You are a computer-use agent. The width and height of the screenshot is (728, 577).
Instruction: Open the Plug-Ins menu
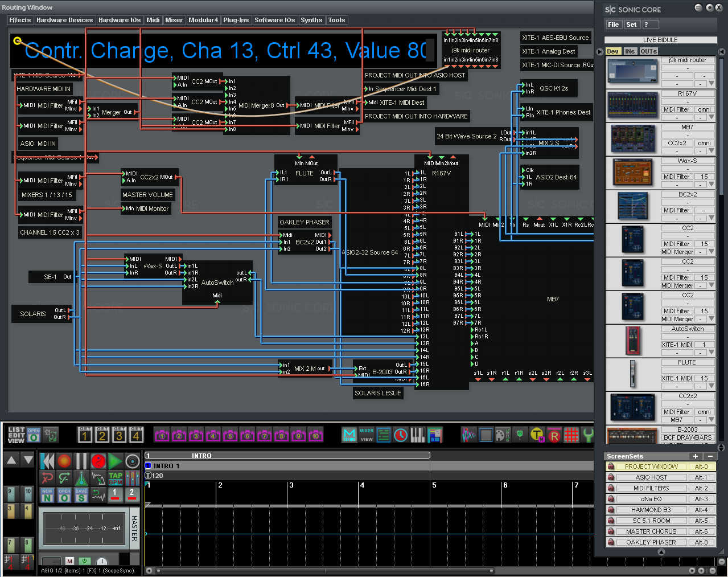[x=236, y=20]
